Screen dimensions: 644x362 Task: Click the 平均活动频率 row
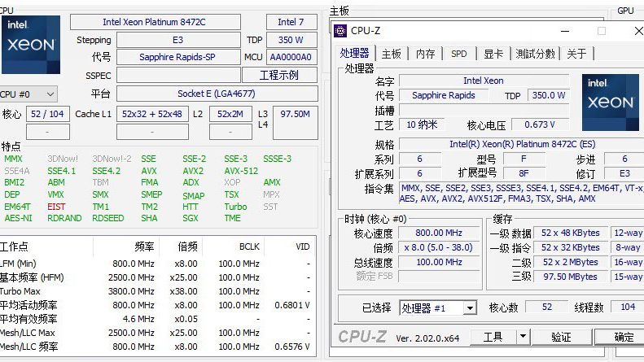pyautogui.click(x=158, y=305)
